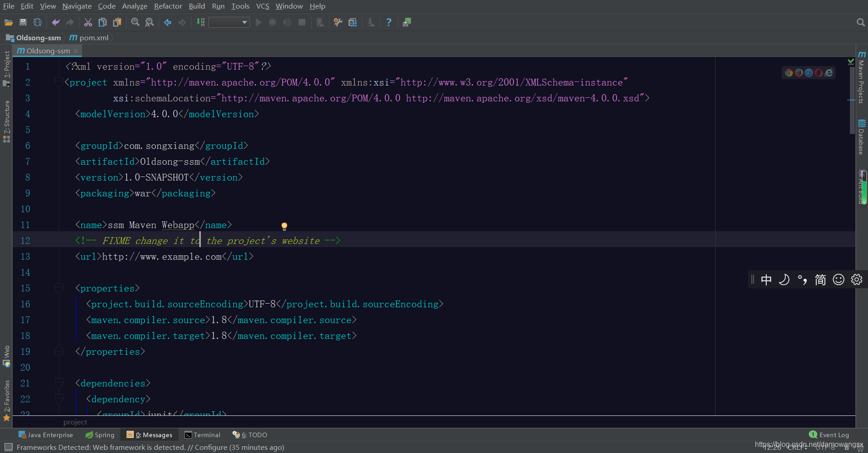The height and width of the screenshot is (453, 868).
Task: Open the Navigate menu
Action: pyautogui.click(x=77, y=6)
